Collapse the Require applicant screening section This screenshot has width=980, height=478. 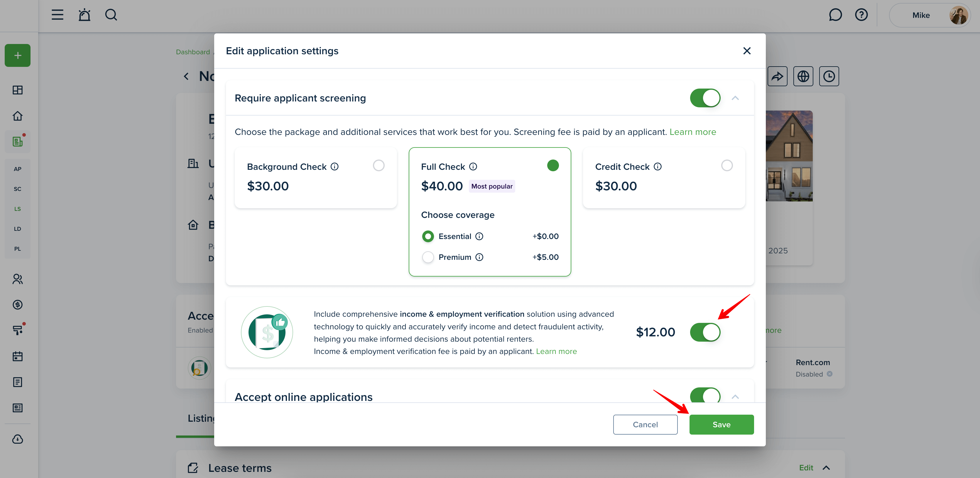735,98
